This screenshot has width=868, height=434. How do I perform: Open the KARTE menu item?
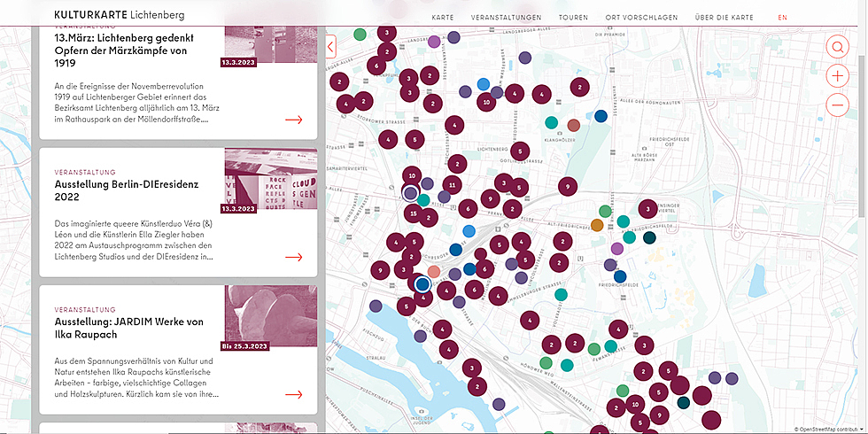point(443,17)
